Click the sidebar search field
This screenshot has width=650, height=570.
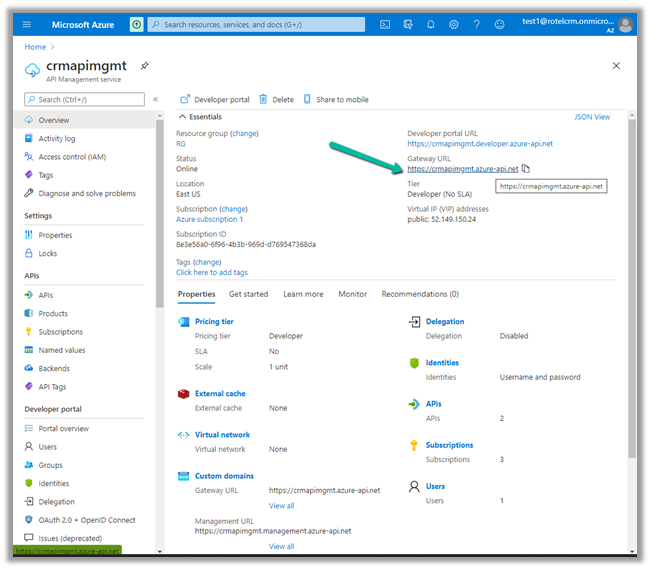pyautogui.click(x=90, y=99)
